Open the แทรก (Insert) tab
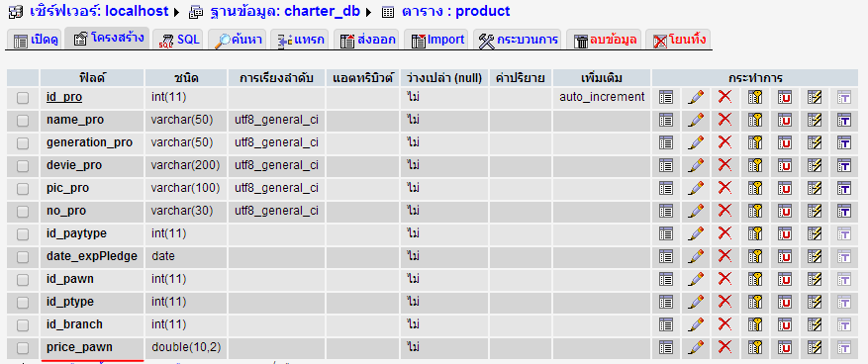Image resolution: width=868 pixels, height=364 pixels. (301, 40)
